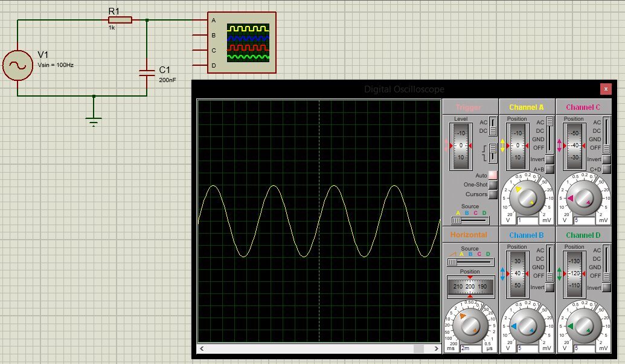625x364 pixels.
Task: Click Channel A coupling selector switch
Action: click(x=550, y=135)
